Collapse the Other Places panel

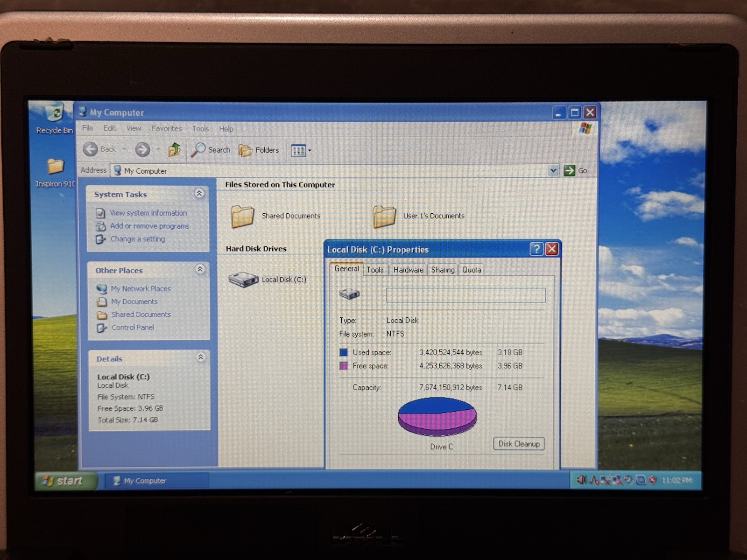[x=200, y=269]
